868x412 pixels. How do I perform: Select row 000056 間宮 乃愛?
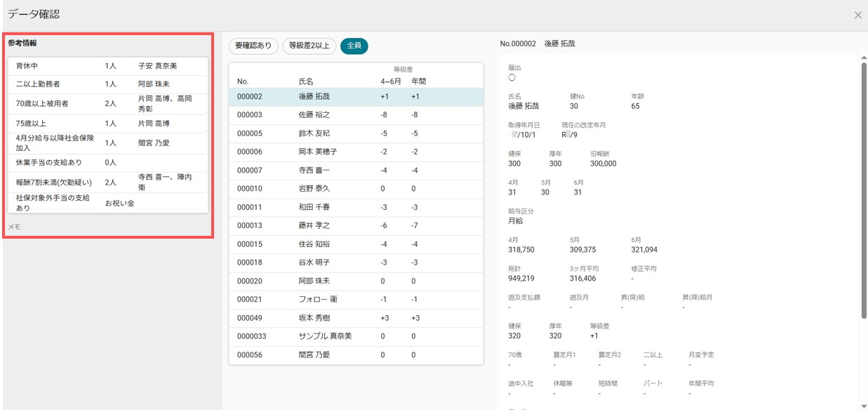(356, 354)
